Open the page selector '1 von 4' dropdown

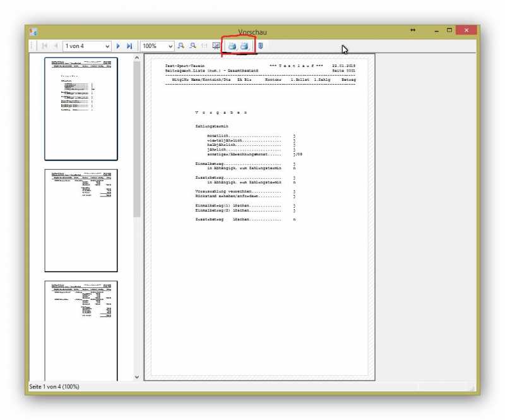tap(107, 46)
